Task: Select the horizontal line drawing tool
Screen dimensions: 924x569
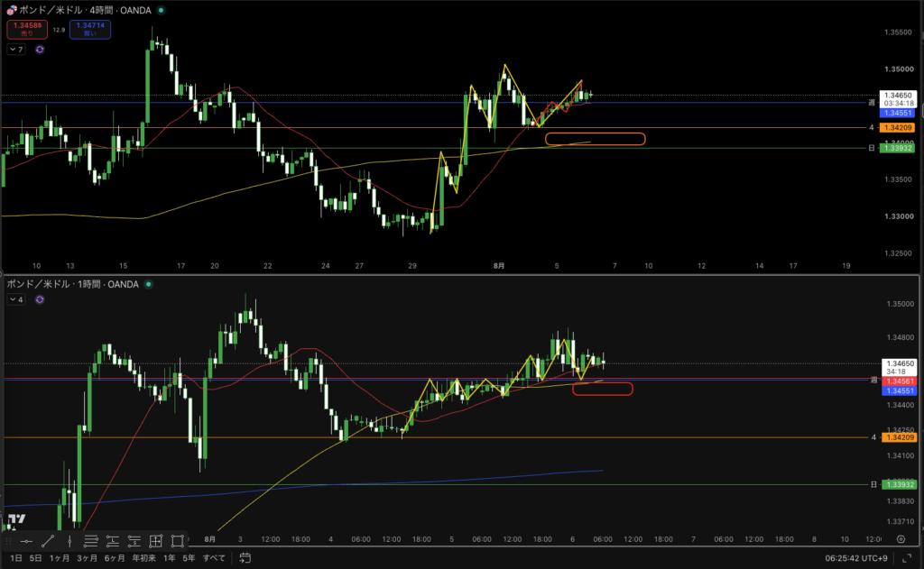Action: (x=26, y=541)
